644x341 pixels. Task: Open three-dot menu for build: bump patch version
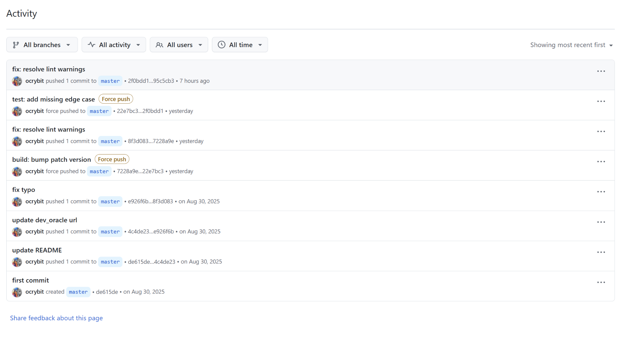(601, 162)
